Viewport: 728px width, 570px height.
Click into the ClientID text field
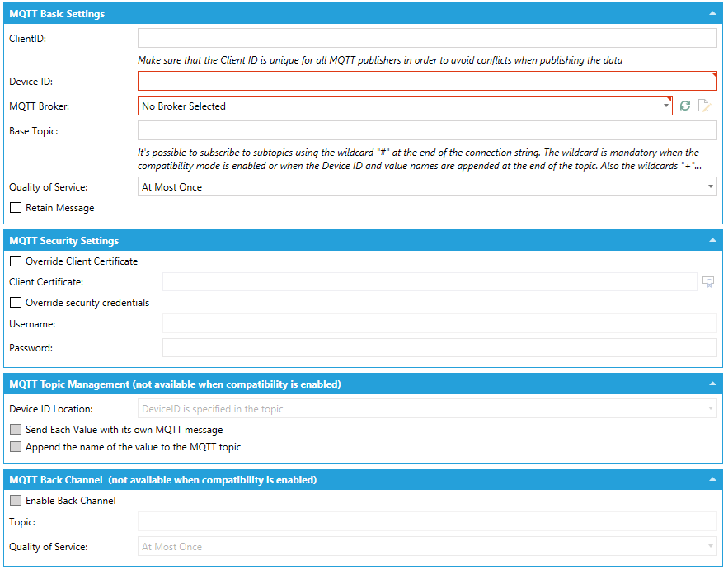(x=427, y=39)
